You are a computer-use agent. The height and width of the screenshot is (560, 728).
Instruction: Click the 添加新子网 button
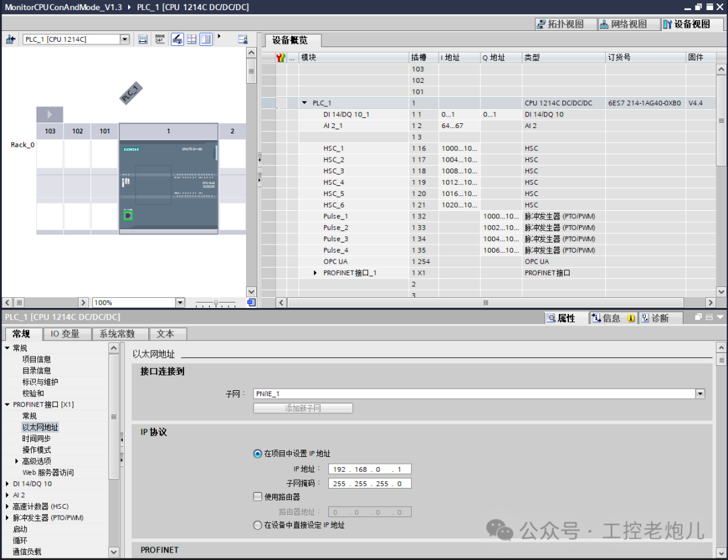(303, 408)
